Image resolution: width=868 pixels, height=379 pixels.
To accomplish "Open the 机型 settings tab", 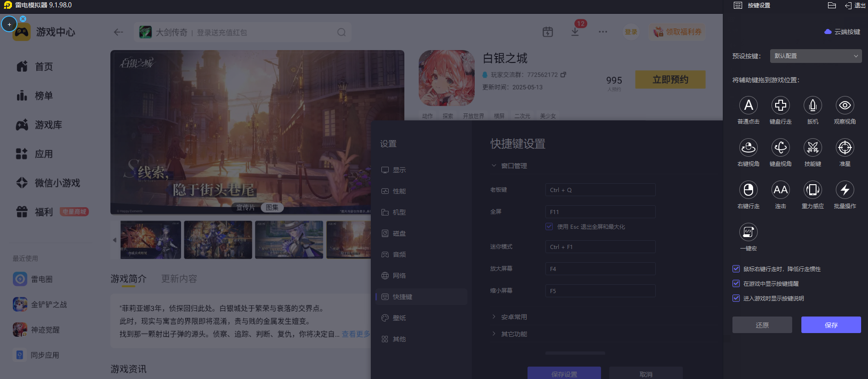I will [421, 212].
